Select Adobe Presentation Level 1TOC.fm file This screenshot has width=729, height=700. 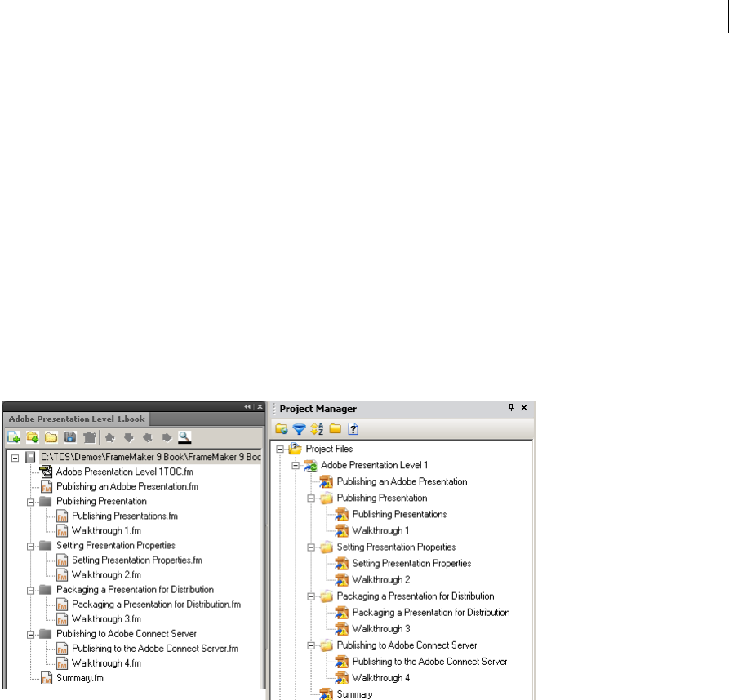125,472
